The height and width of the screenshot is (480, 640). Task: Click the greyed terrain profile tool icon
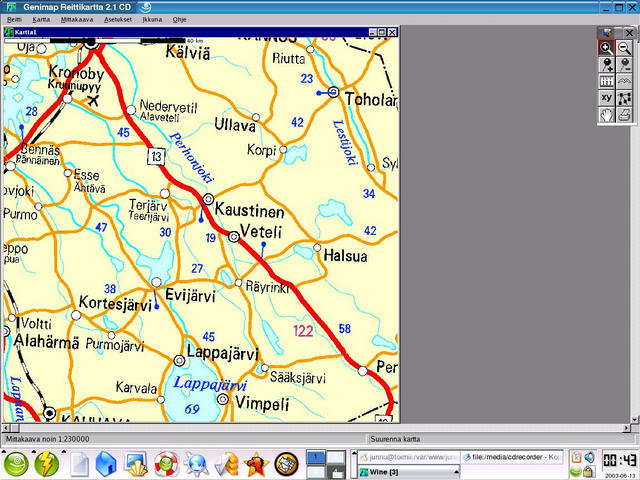pyautogui.click(x=624, y=82)
